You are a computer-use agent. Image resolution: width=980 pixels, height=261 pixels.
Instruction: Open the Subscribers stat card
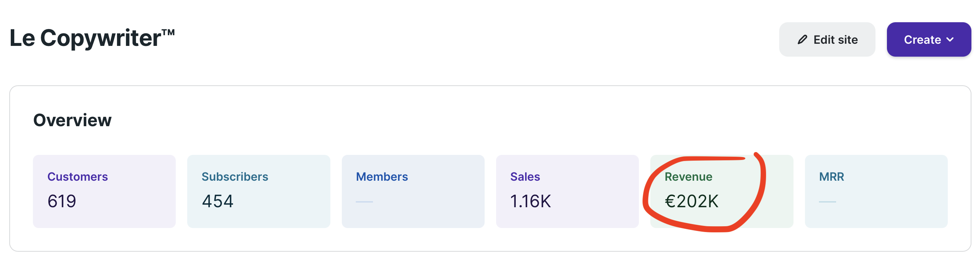tap(259, 191)
